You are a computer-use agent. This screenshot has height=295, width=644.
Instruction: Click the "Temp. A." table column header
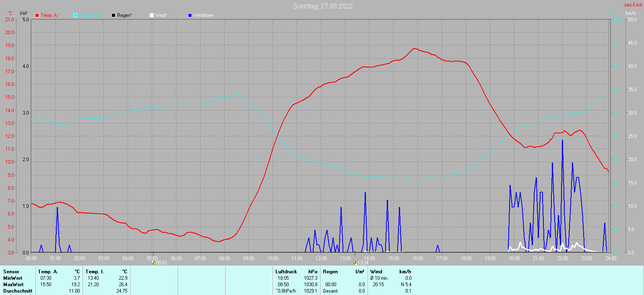(x=48, y=272)
